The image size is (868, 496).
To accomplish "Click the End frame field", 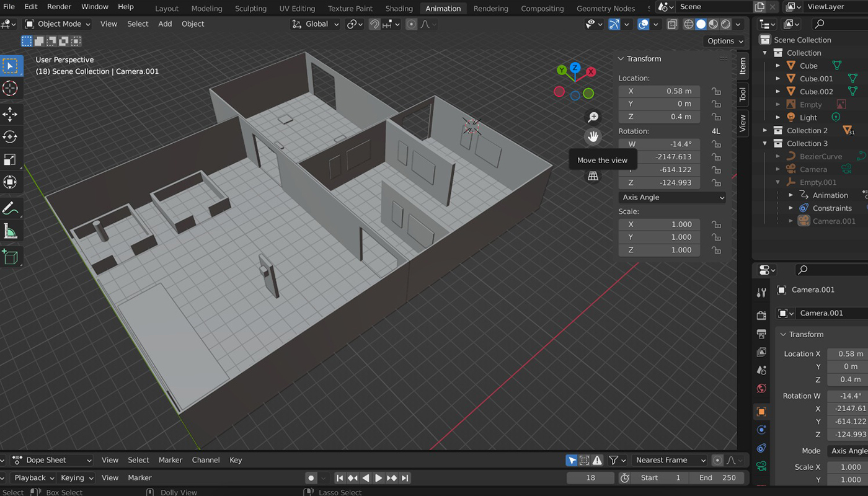I will pyautogui.click(x=717, y=478).
